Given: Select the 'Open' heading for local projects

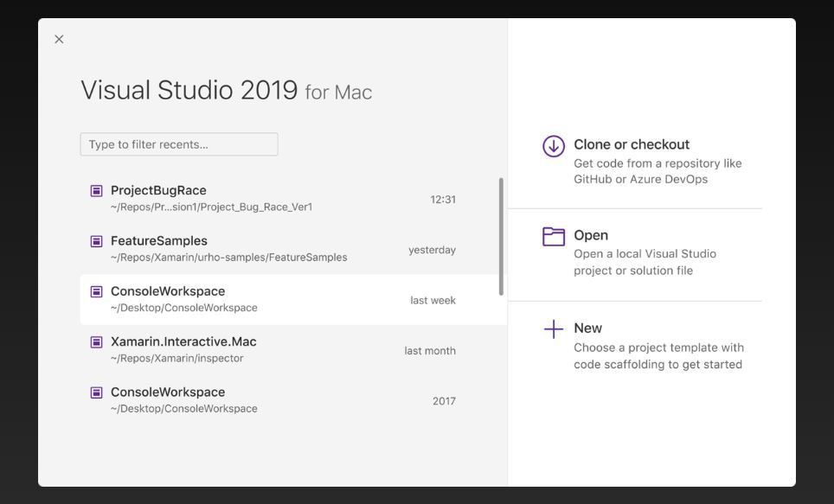Looking at the screenshot, I should (591, 235).
